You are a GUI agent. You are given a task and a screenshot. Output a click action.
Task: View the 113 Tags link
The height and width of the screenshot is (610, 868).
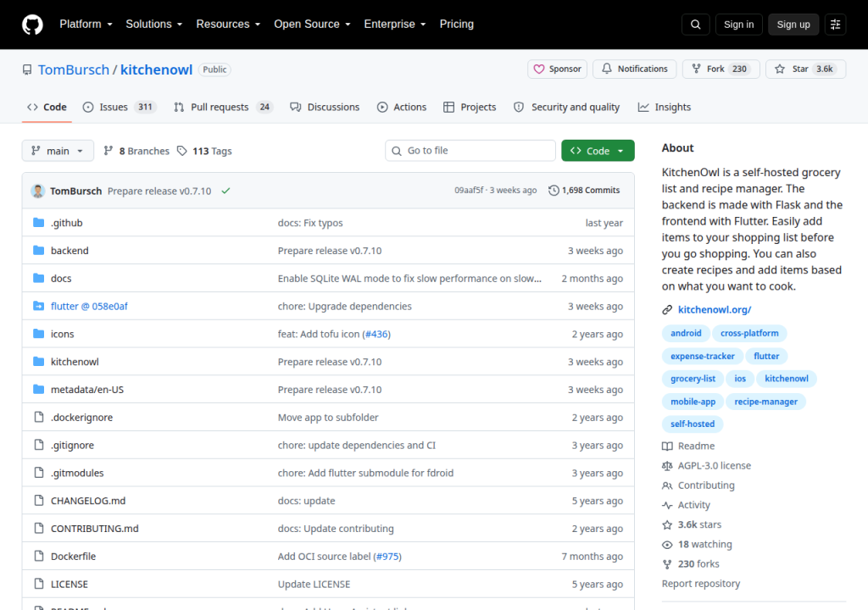click(x=205, y=151)
